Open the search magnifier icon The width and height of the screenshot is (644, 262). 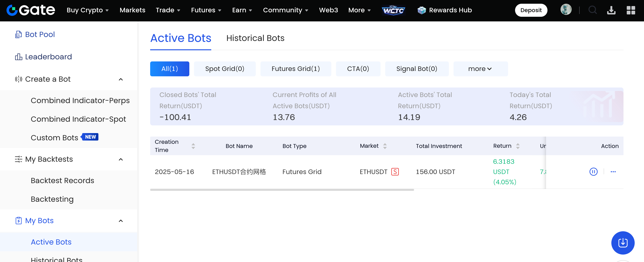[x=592, y=10]
